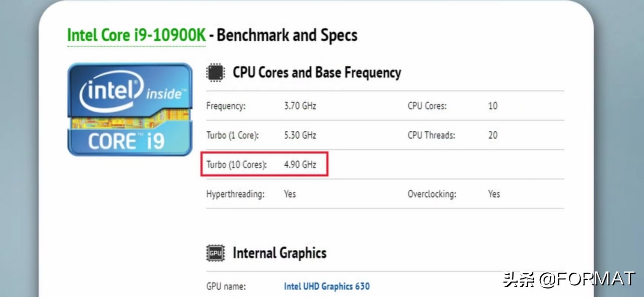Click the GPU name label
The image size is (644, 297).
point(226,286)
